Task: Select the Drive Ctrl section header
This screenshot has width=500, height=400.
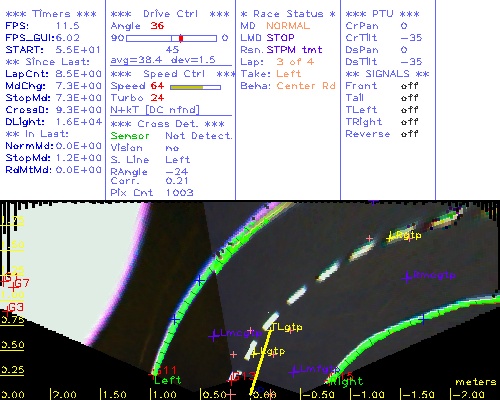Action: (170, 14)
